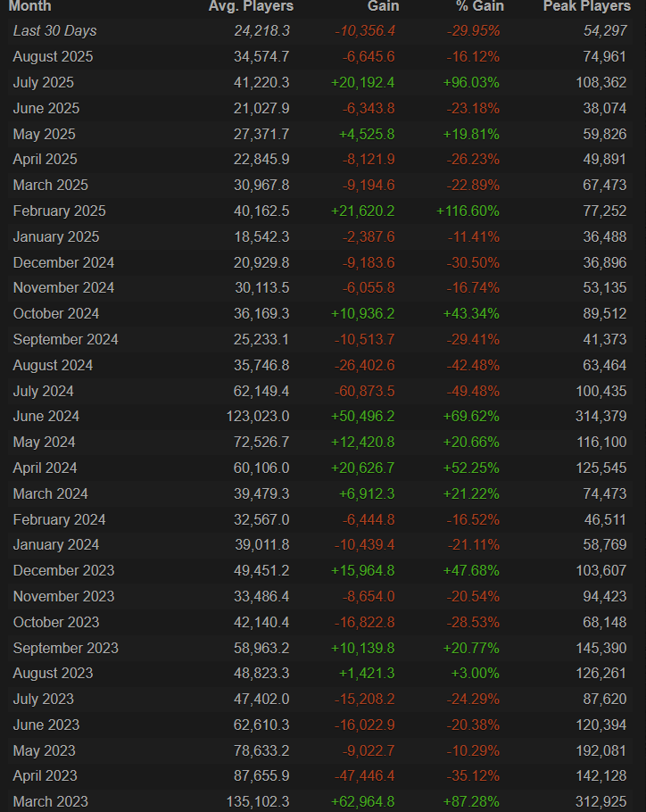Click the peak players value 108,362
This screenshot has width=646, height=812.
click(601, 82)
